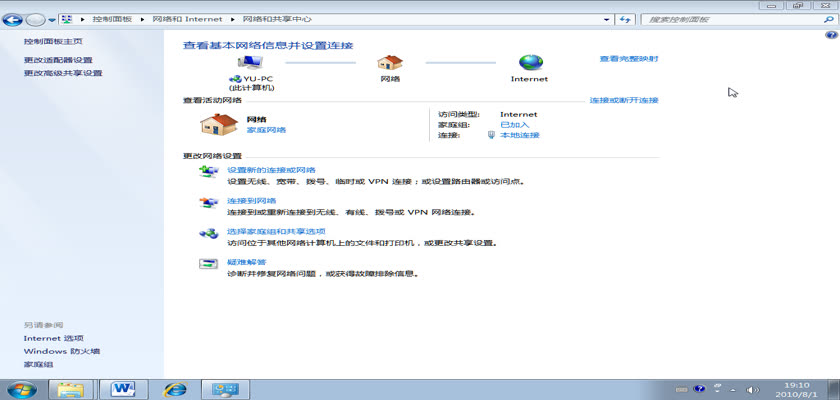Click the house-shaped 网络 icon in network map
Viewport: 840px width, 400px height.
389,63
